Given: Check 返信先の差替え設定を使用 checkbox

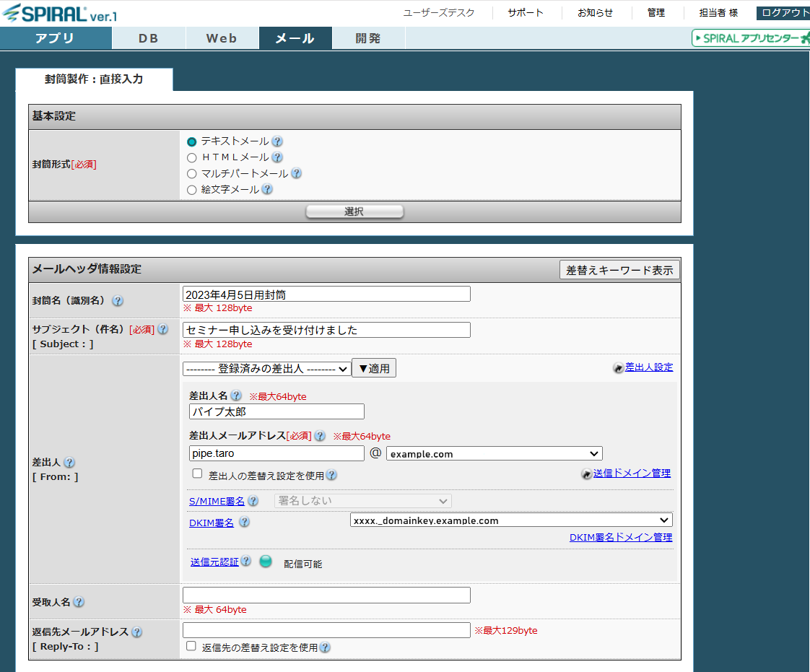Looking at the screenshot, I should tap(191, 647).
